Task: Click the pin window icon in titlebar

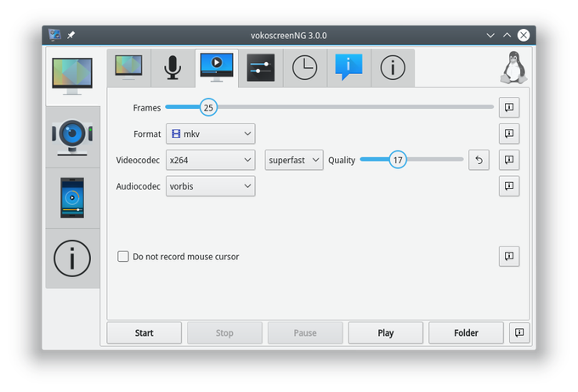Action: 71,35
